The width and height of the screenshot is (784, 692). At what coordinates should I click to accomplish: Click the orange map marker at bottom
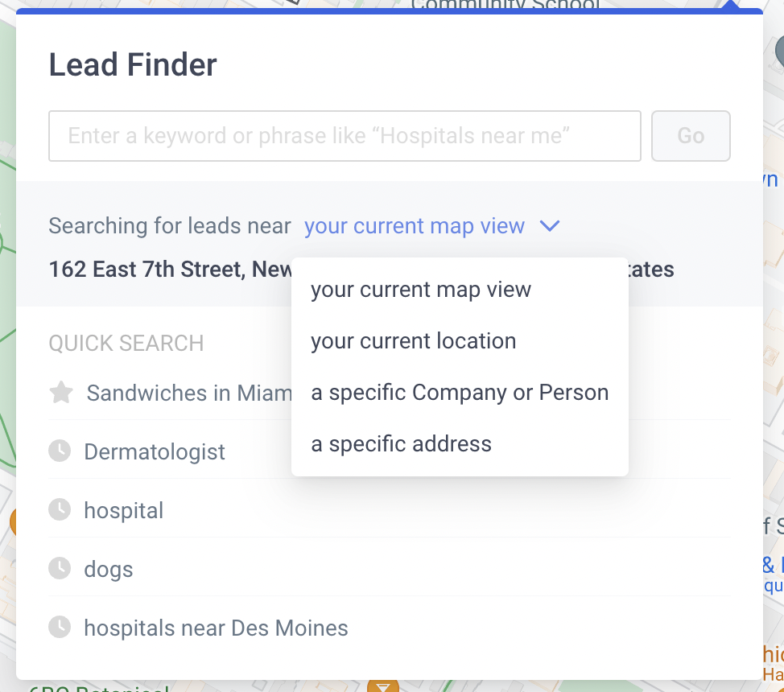tap(383, 685)
